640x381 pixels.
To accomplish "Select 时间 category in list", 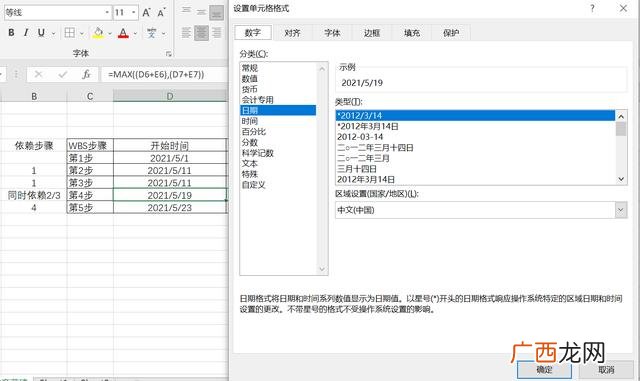I will click(278, 121).
